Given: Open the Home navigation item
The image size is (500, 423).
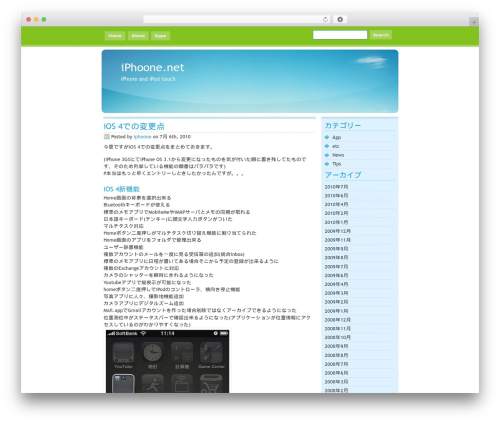Looking at the screenshot, I should click(115, 36).
